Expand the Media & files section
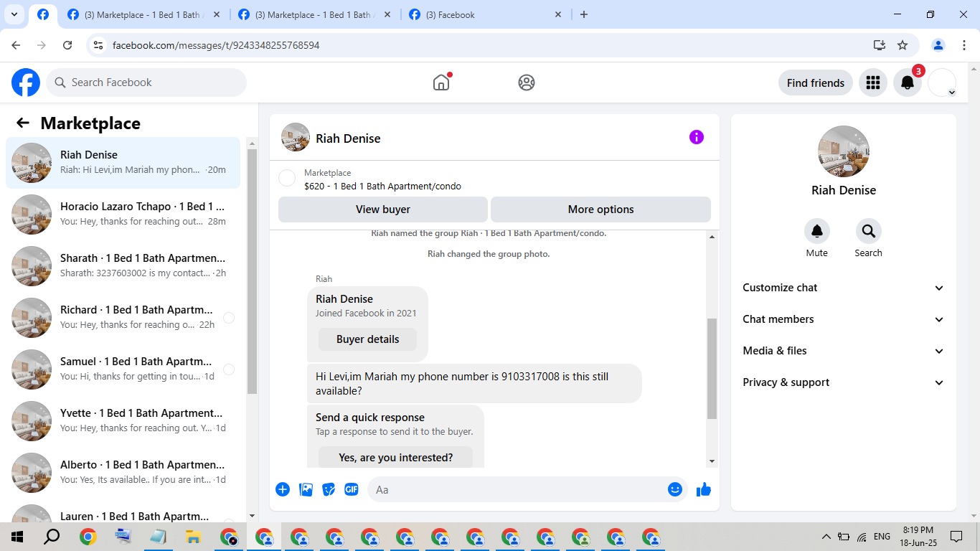 point(844,351)
